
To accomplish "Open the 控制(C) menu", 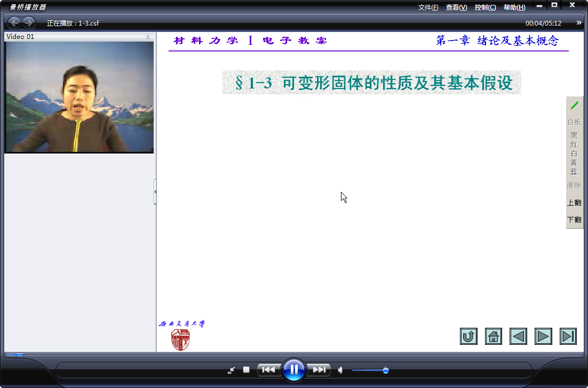I will 485,7.
